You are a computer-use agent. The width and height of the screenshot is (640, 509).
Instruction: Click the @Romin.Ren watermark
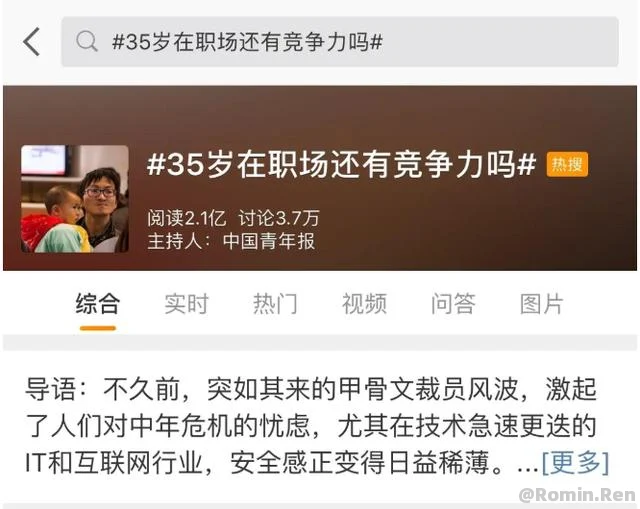click(x=577, y=495)
